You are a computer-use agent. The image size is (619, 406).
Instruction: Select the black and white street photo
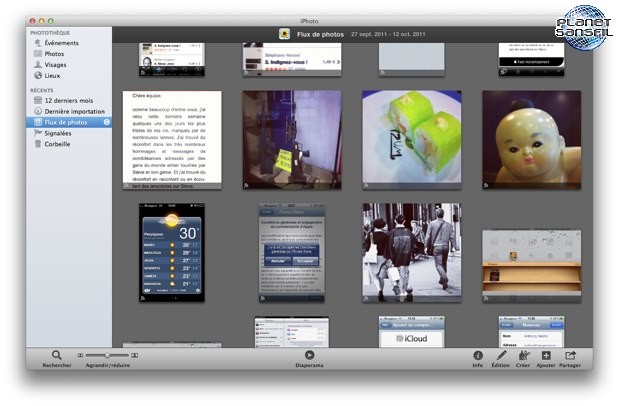412,253
